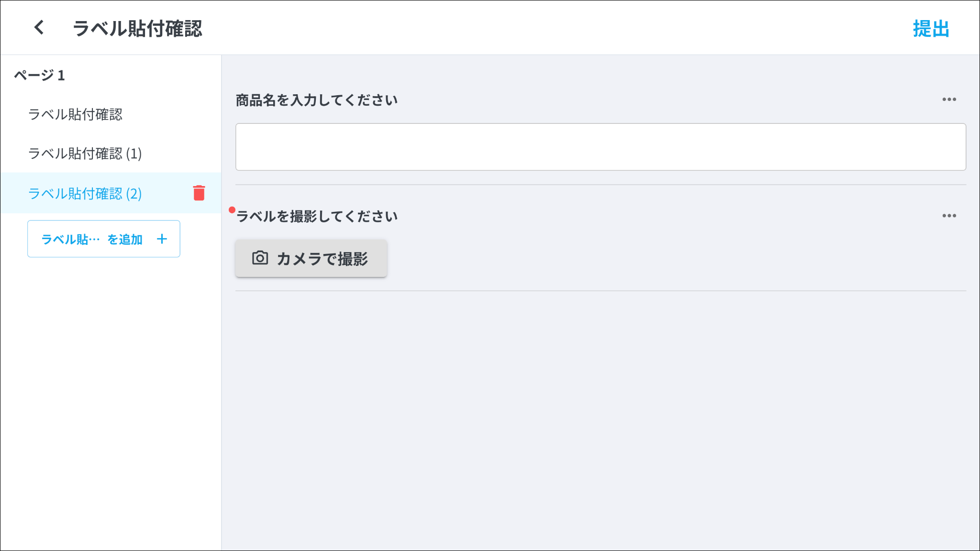Screen dimensions: 980x551
Task: Select the highlighted ラベル貼付確認 (2) entry
Action: point(85,193)
